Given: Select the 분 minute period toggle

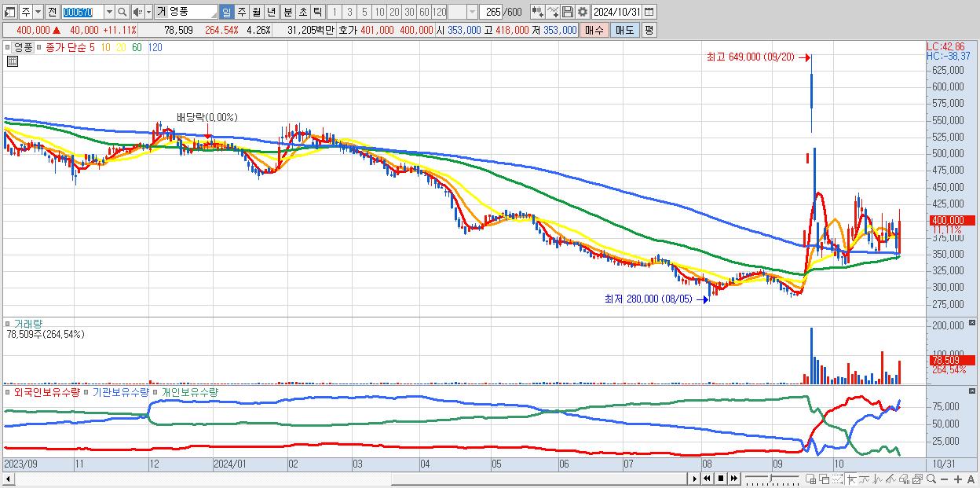Looking at the screenshot, I should click(x=287, y=12).
